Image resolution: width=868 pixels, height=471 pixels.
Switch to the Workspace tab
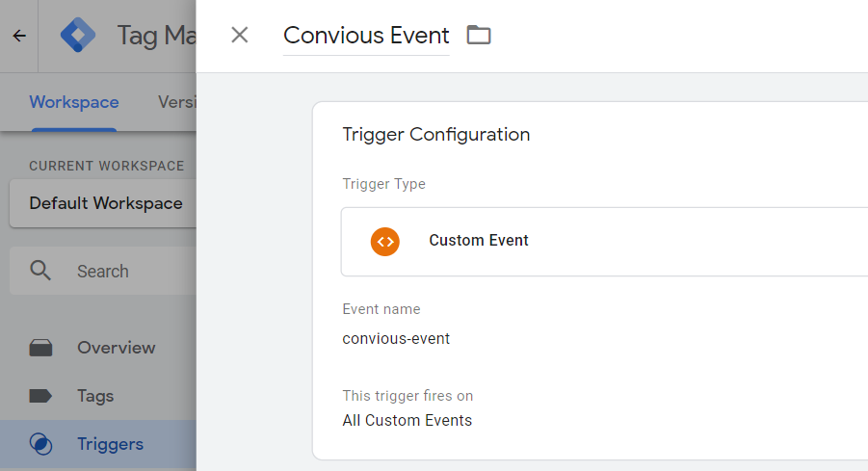point(74,102)
